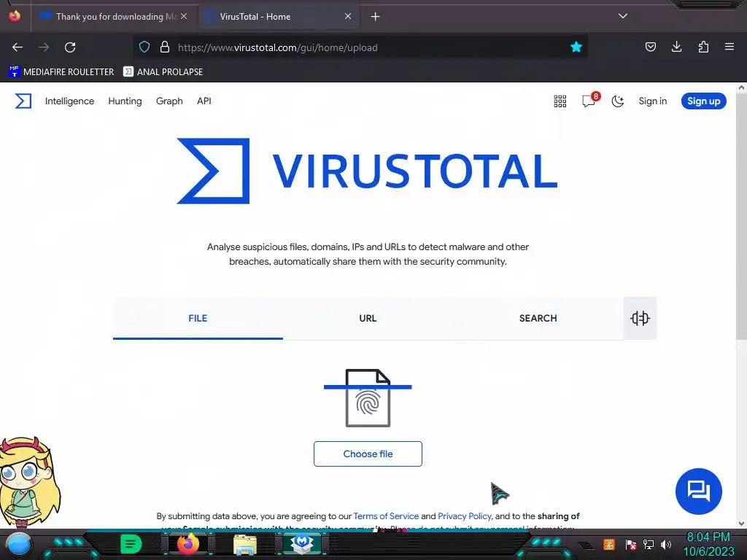The height and width of the screenshot is (560, 747).
Task: Open API in the navbar
Action: [x=204, y=101]
